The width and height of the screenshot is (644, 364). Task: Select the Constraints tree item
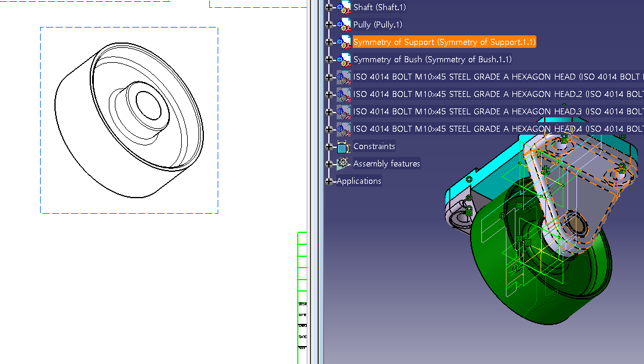pyautogui.click(x=374, y=147)
